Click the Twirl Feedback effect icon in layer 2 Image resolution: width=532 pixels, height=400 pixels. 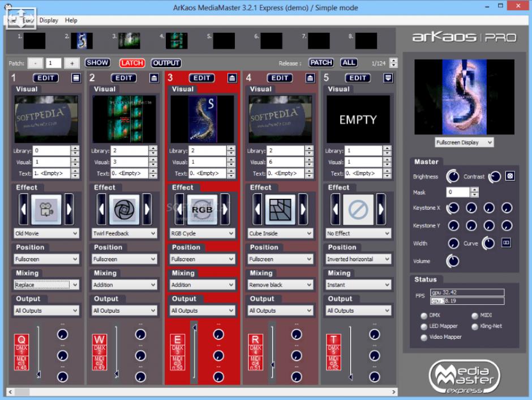click(x=124, y=209)
